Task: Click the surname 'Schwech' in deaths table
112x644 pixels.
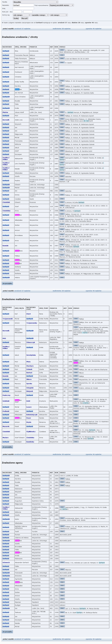Action: [6, 563]
